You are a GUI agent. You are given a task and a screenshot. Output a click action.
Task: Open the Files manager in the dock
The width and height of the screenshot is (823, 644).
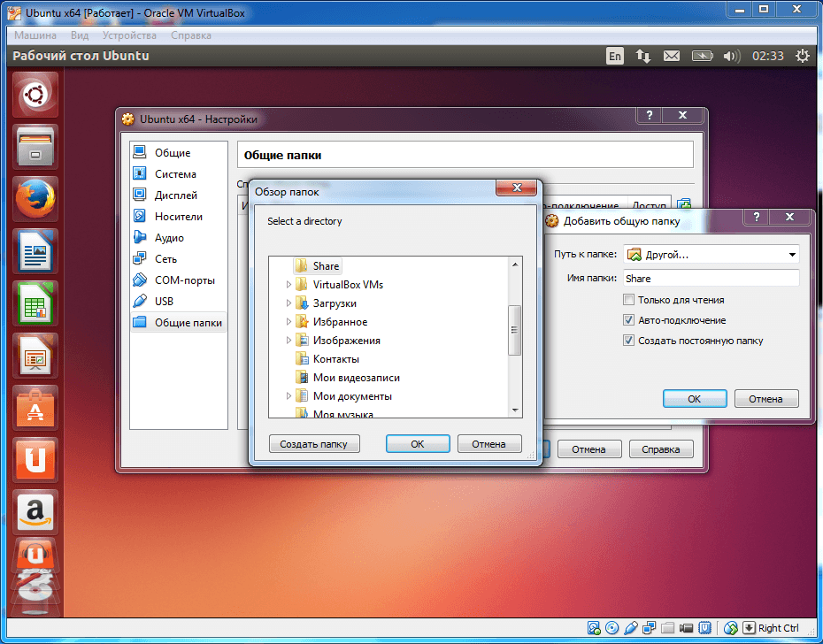[35, 147]
